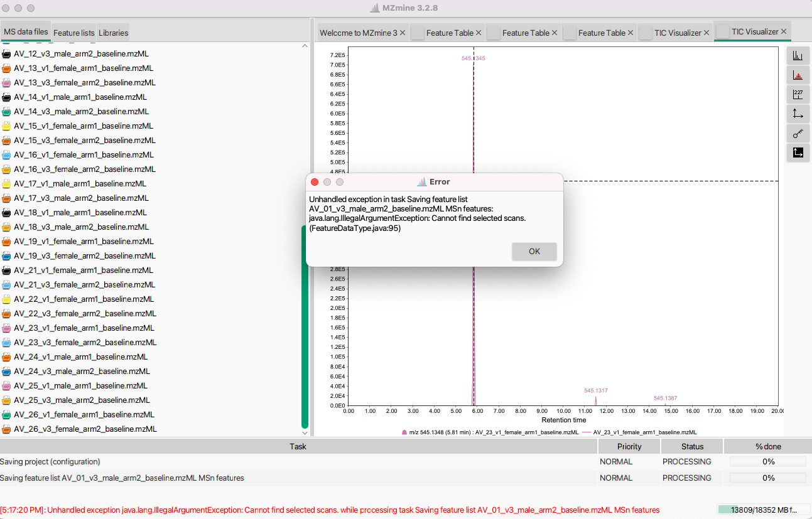Toggle the chart legend with the key icon
812x519 pixels.
798,133
